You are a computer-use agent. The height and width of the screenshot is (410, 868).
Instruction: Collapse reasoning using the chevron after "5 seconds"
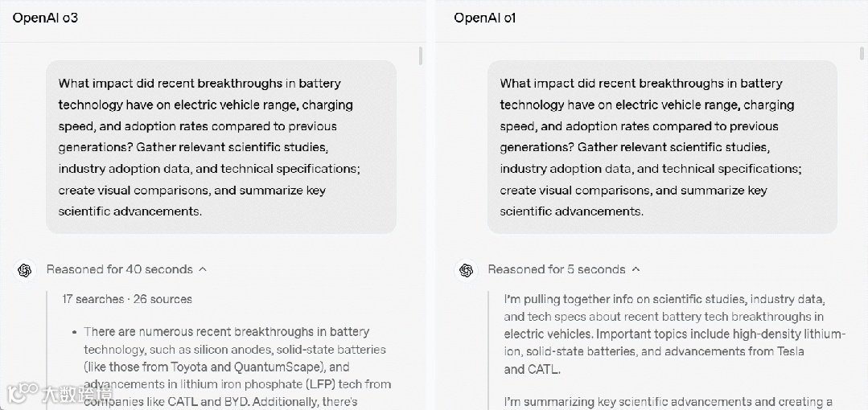[636, 269]
